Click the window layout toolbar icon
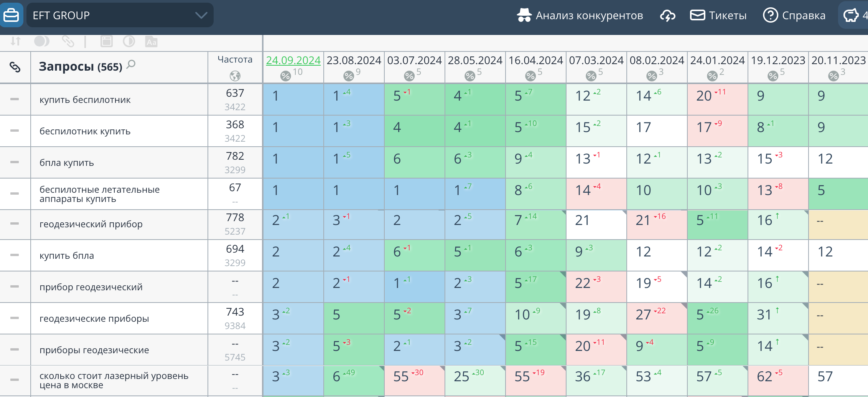The height and width of the screenshot is (397, 868). pyautogui.click(x=106, y=41)
